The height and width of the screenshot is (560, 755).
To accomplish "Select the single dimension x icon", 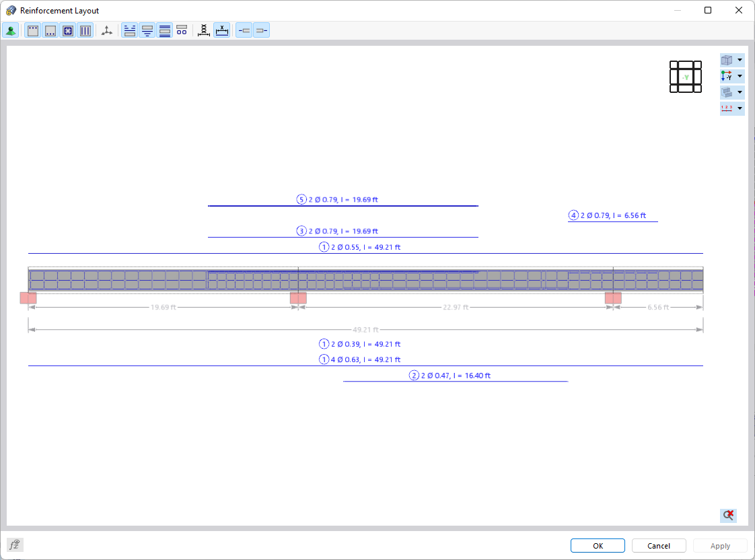I will click(x=222, y=30).
